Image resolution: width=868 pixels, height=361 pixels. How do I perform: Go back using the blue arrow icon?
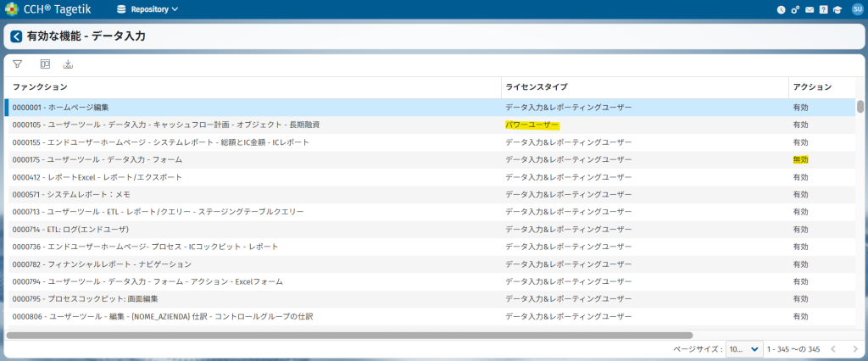coord(16,36)
